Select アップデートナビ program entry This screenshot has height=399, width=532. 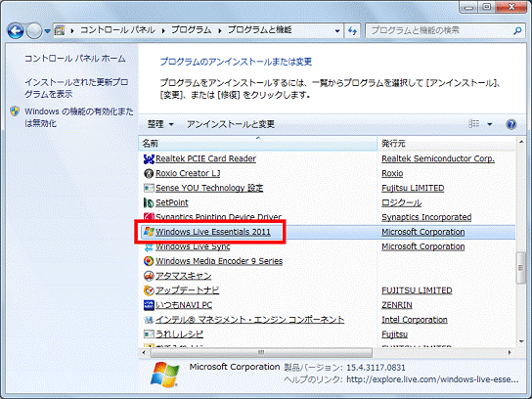pyautogui.click(x=188, y=290)
